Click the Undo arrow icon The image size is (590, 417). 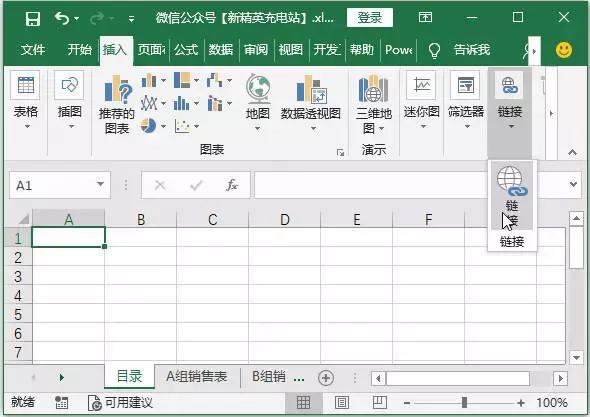point(62,18)
